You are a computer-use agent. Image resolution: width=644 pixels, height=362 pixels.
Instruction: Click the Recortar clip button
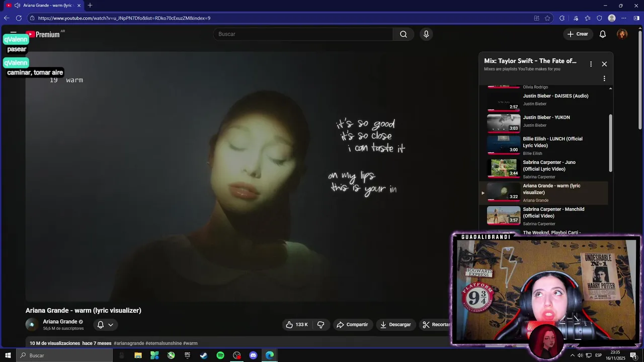(x=435, y=325)
